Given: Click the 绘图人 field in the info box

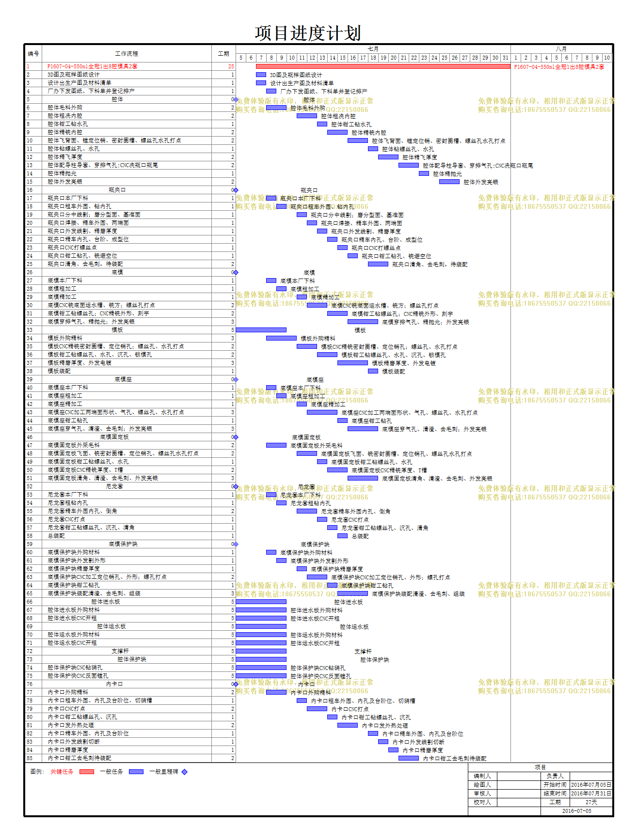Looking at the screenshot, I should tap(519, 785).
